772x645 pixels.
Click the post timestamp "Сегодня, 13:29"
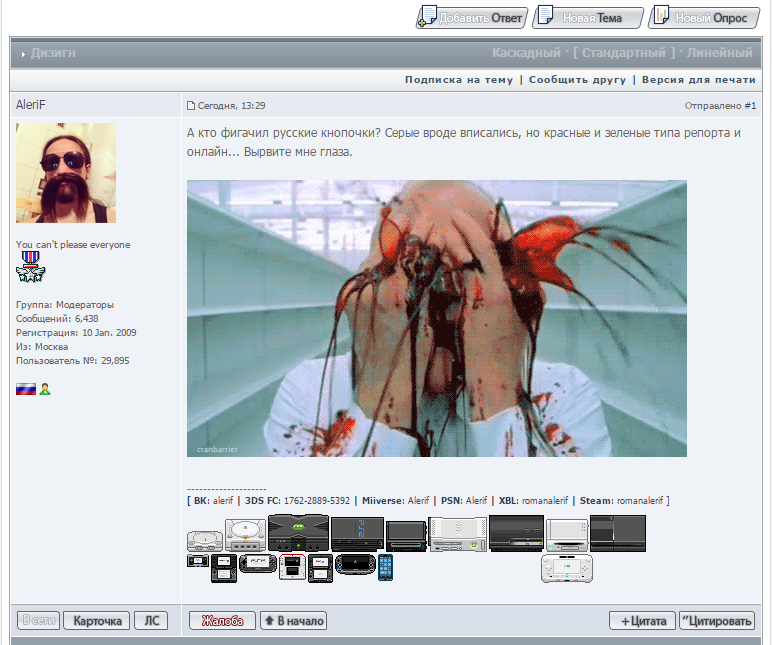(x=231, y=105)
